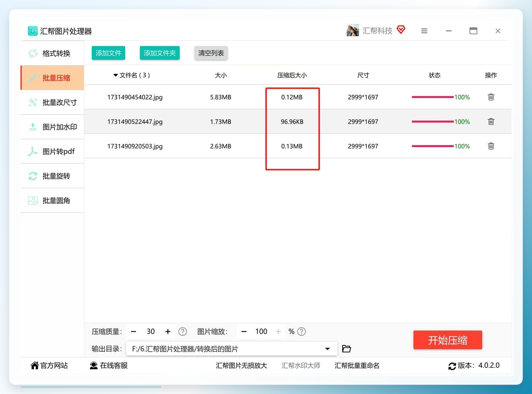Click the help icon beside 图片缩放 percent

[302, 332]
